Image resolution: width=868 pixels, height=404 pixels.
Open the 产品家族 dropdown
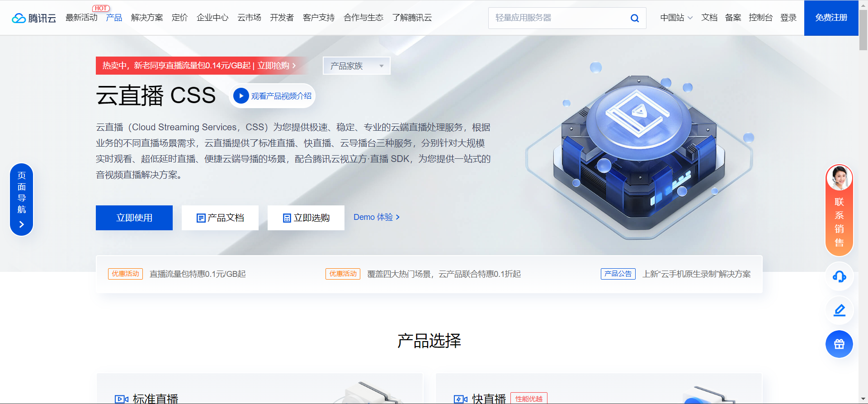click(x=357, y=66)
